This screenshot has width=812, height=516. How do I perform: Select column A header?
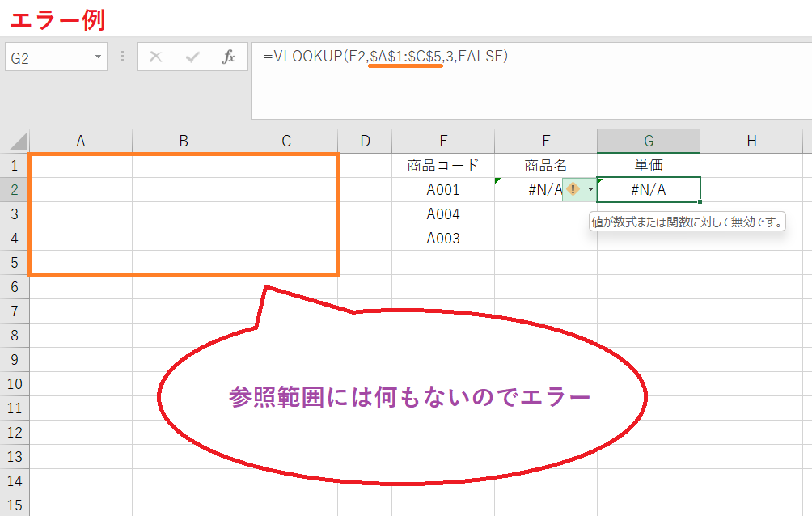point(81,141)
